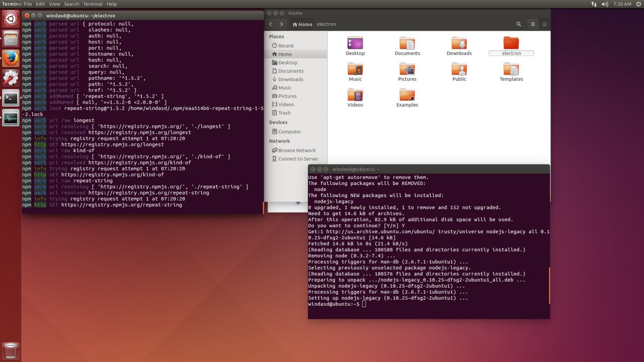Open the network indicator menu
The height and width of the screenshot is (362, 644).
[x=594, y=4]
